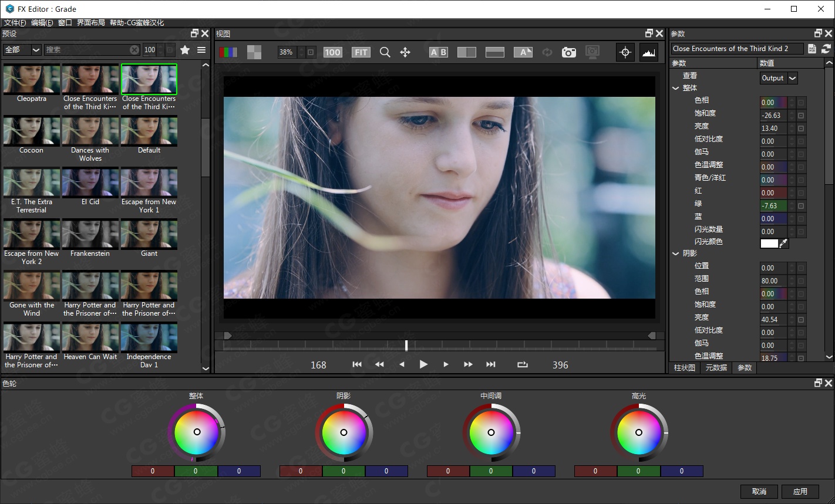Jump to the last frame

point(491,364)
